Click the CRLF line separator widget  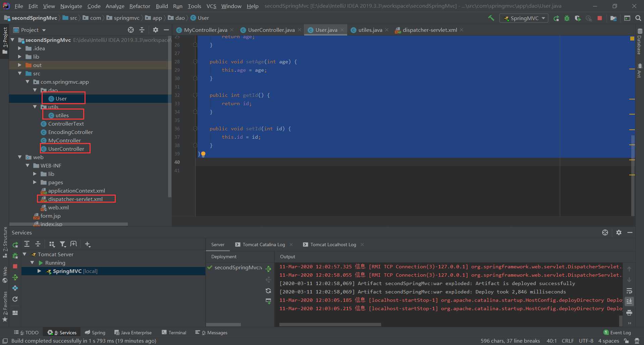tap(568, 341)
